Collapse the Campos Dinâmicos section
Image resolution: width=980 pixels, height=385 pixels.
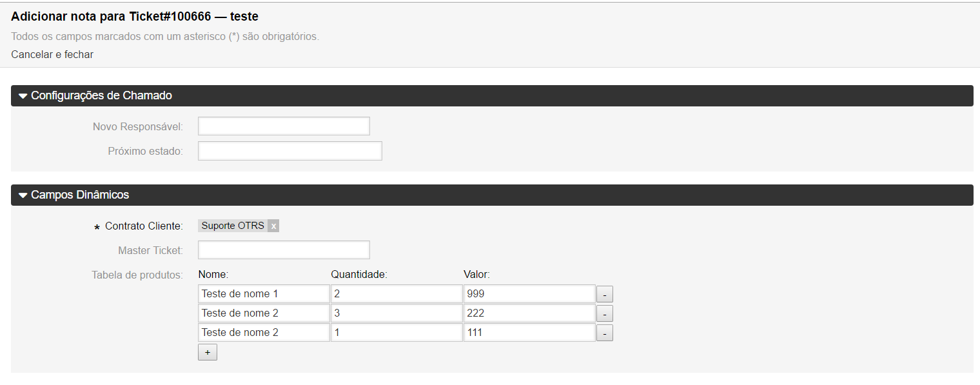tap(79, 195)
